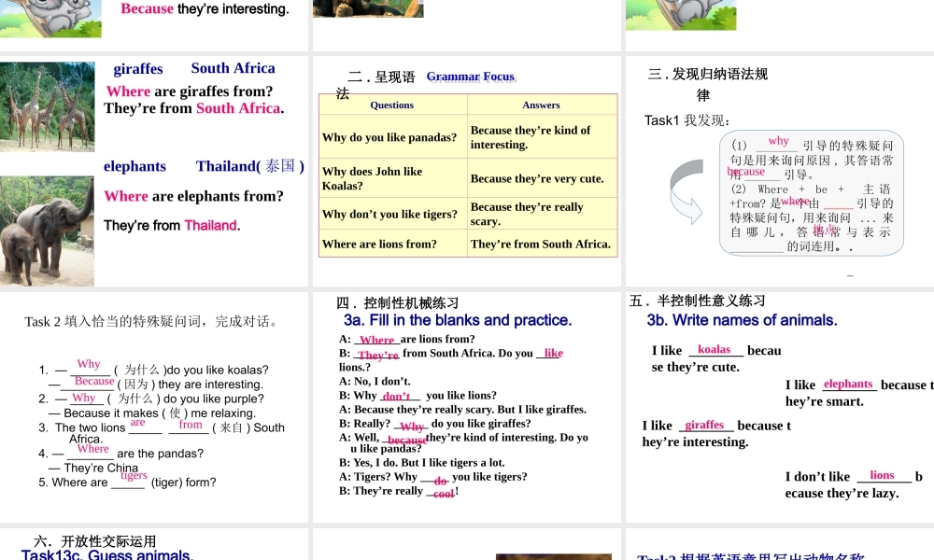
Task: Click table cell 'Why don't you like tigers?'
Action: (393, 214)
